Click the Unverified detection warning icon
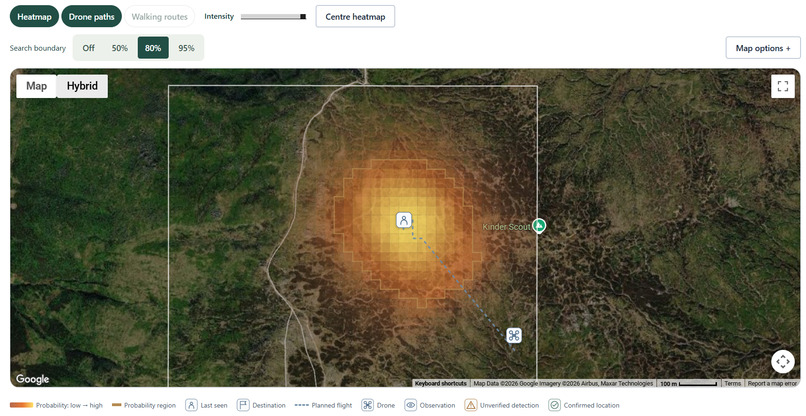The width and height of the screenshot is (806, 416). tap(471, 405)
